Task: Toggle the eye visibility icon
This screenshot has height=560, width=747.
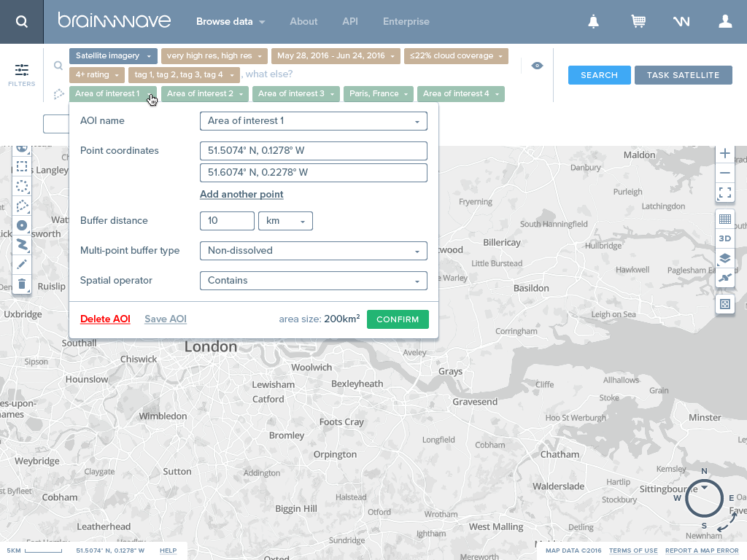Action: tap(537, 66)
